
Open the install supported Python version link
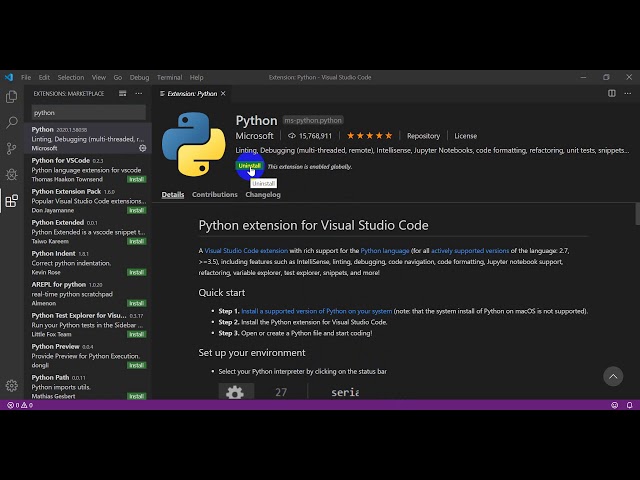(x=316, y=311)
